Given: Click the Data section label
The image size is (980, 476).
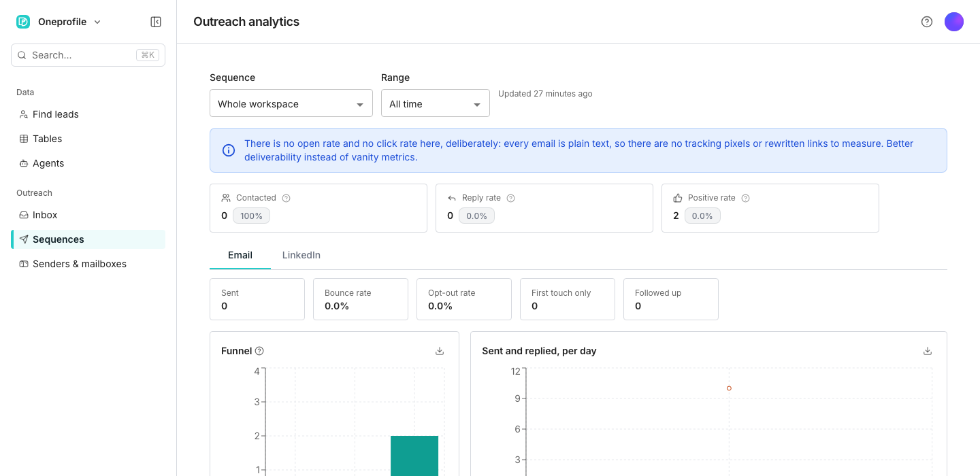Looking at the screenshot, I should (25, 92).
